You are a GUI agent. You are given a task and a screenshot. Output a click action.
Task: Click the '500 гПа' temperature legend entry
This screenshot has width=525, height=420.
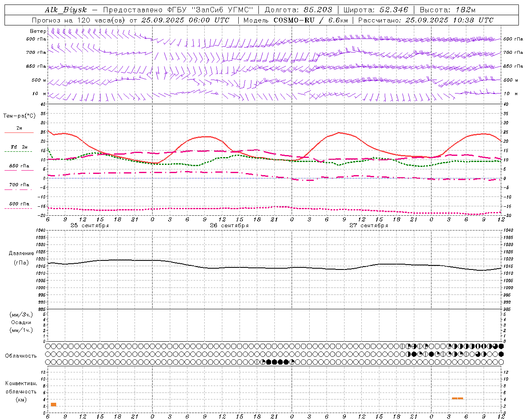coord(19,204)
